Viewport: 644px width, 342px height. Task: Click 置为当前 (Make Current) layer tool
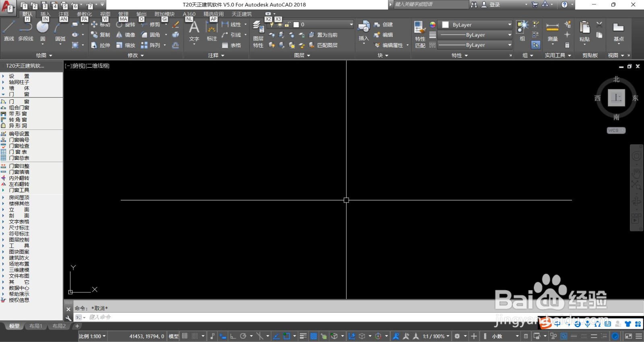(323, 35)
